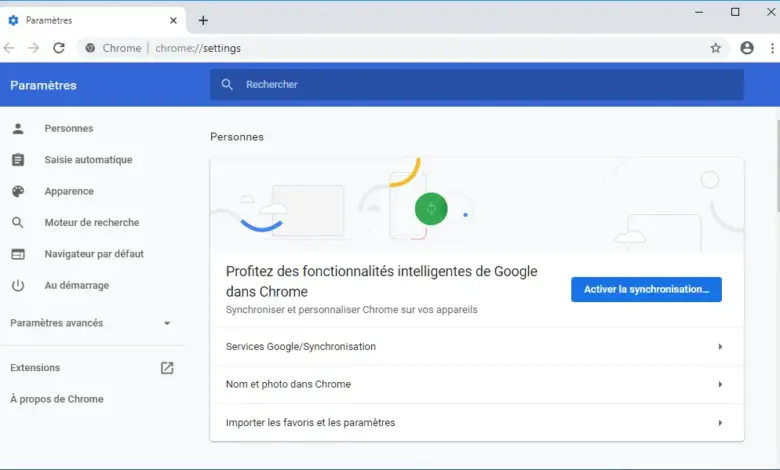
Task: Click the Rechercher settings search field
Action: [x=477, y=85]
